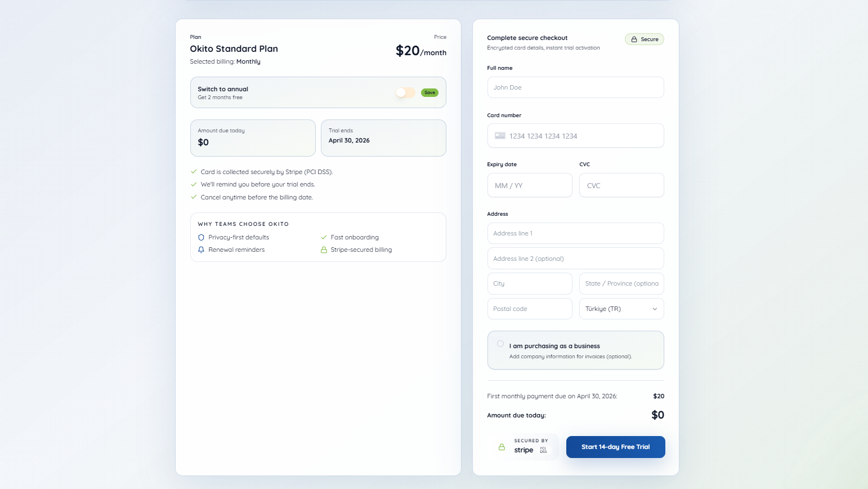Click into the Card number field

(575, 136)
